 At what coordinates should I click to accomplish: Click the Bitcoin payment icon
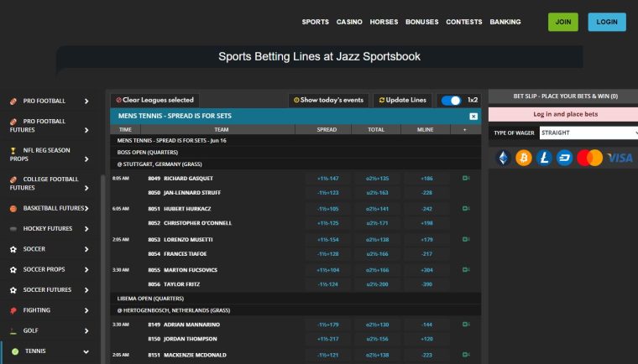click(524, 158)
